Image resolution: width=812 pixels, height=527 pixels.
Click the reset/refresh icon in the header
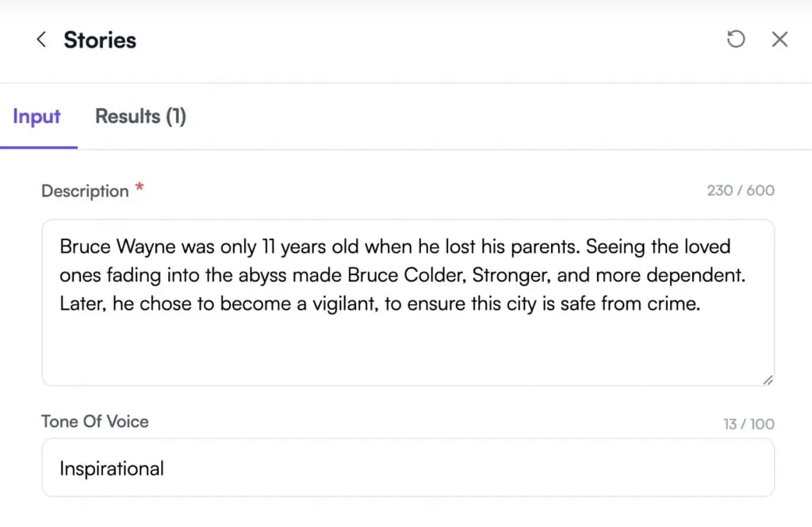point(736,40)
